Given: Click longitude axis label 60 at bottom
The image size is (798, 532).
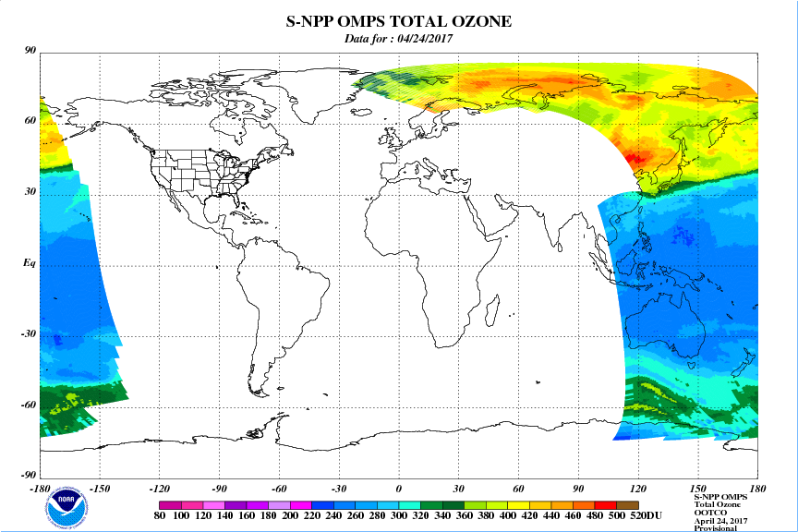Looking at the screenshot, I should coord(518,489).
